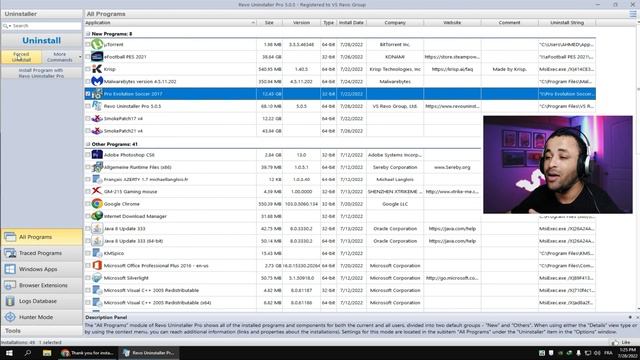Click the Allgemeine Runtime Files icon
The width and height of the screenshot is (640, 360).
point(97,167)
